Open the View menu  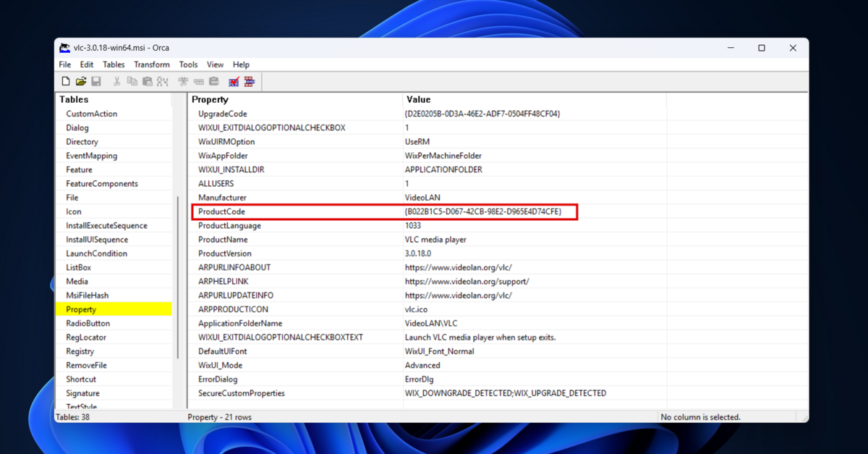pyautogui.click(x=216, y=64)
